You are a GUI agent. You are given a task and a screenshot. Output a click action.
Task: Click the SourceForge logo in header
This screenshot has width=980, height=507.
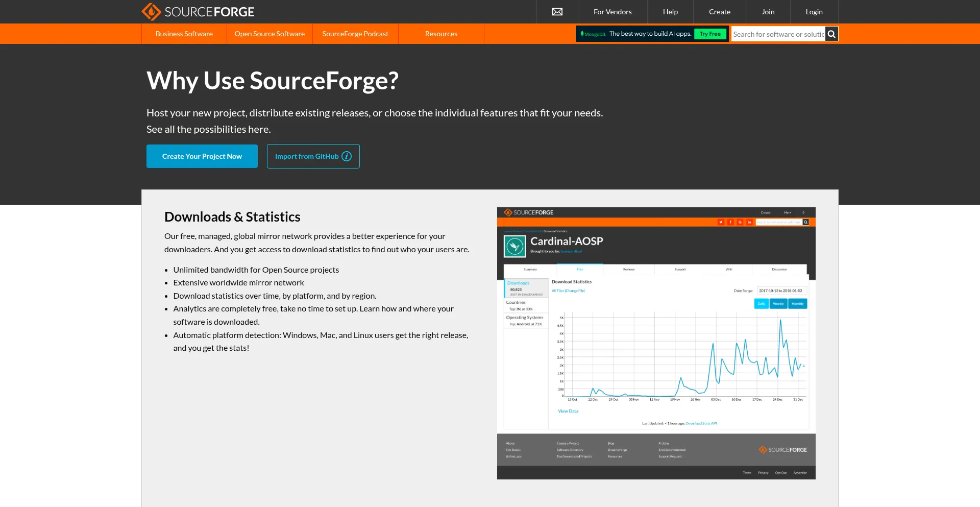198,12
